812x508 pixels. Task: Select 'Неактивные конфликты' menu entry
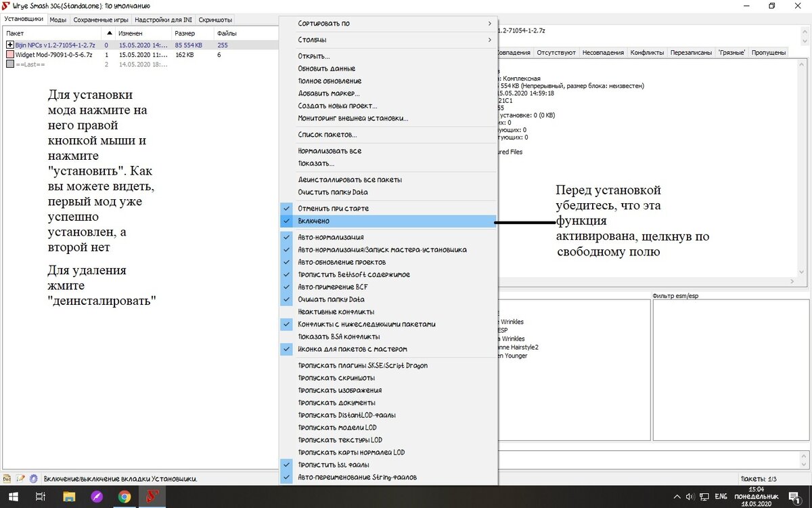coord(388,312)
